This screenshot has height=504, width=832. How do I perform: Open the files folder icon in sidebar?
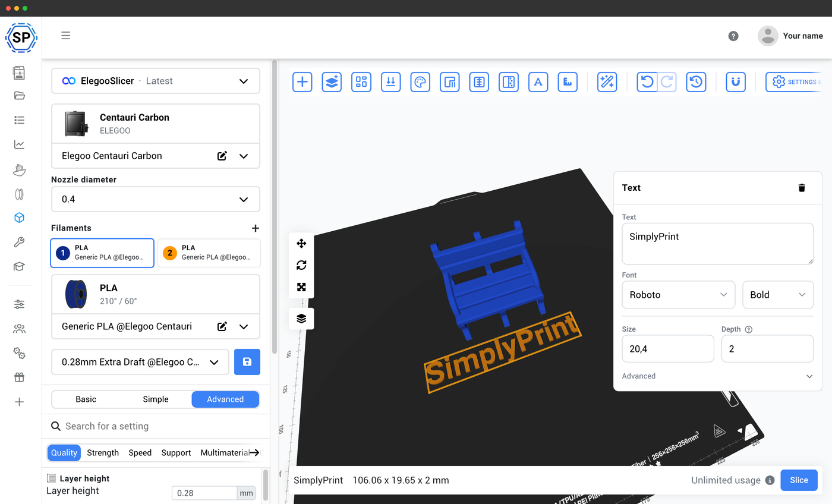point(19,96)
